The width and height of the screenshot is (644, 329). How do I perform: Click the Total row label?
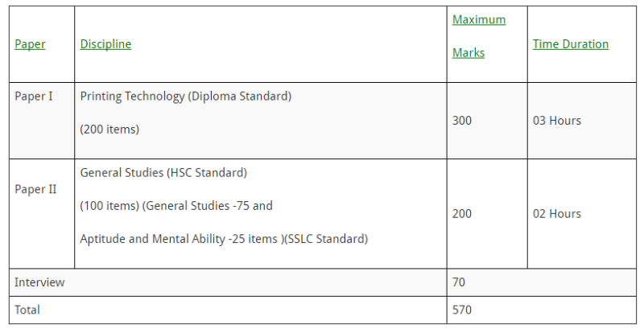tap(27, 310)
